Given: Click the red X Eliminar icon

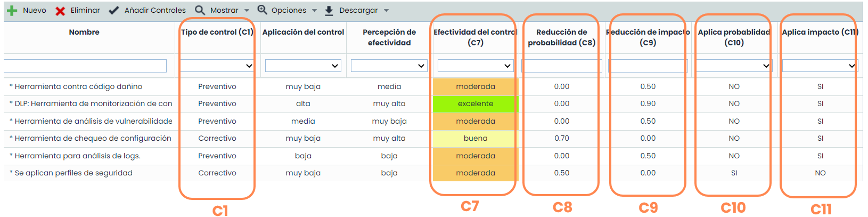Looking at the screenshot, I should tap(60, 11).
